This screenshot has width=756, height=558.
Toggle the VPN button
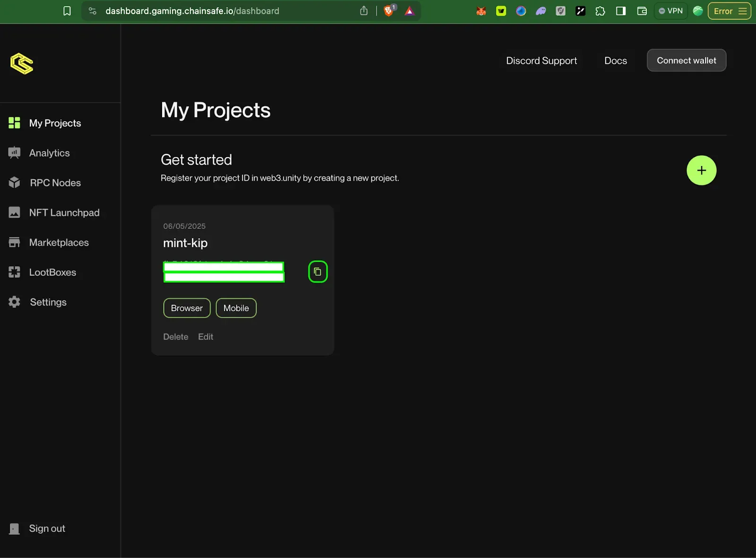(x=670, y=11)
